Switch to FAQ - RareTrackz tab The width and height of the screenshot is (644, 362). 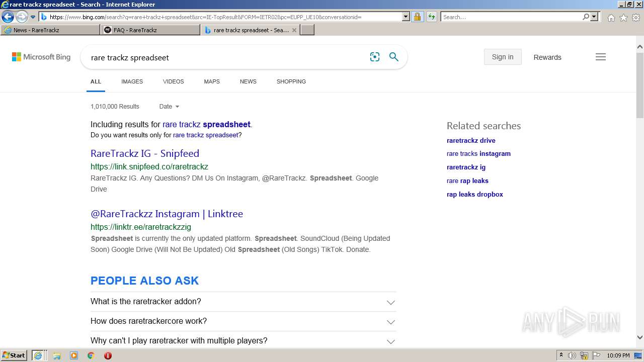coord(150,30)
